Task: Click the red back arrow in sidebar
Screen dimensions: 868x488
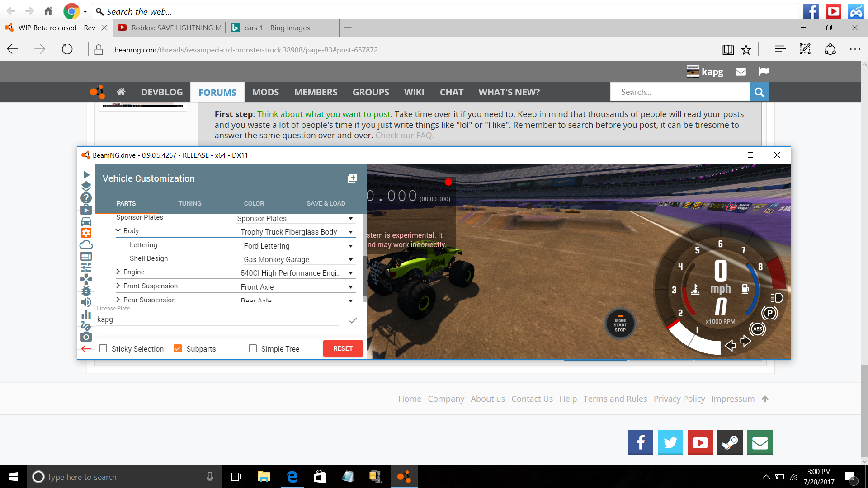Action: (86, 349)
